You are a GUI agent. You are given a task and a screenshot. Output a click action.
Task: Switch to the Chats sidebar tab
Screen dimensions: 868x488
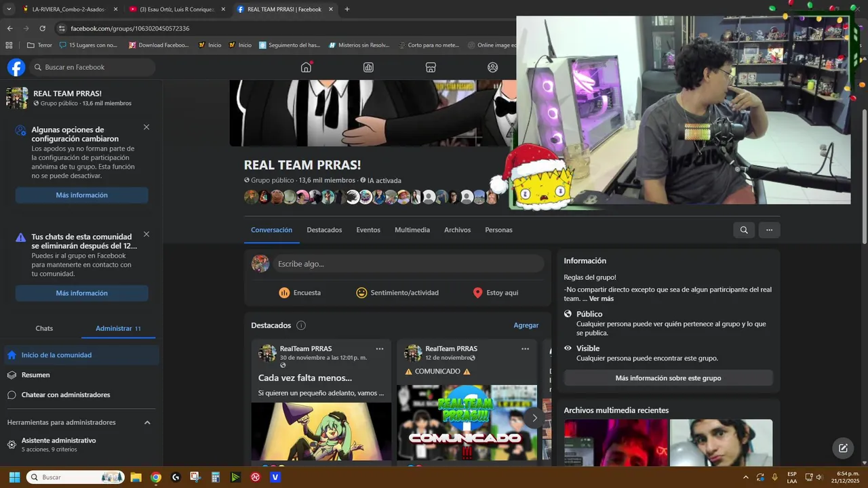(44, 328)
